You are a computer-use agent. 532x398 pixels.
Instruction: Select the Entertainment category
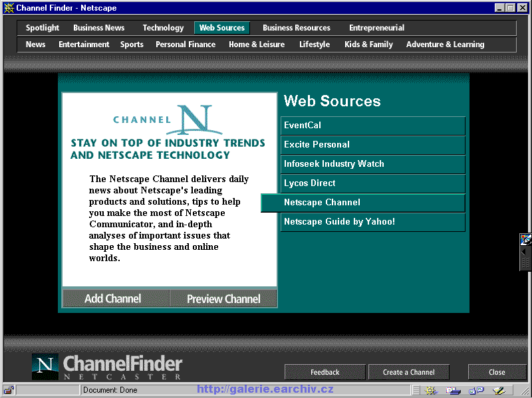[84, 45]
